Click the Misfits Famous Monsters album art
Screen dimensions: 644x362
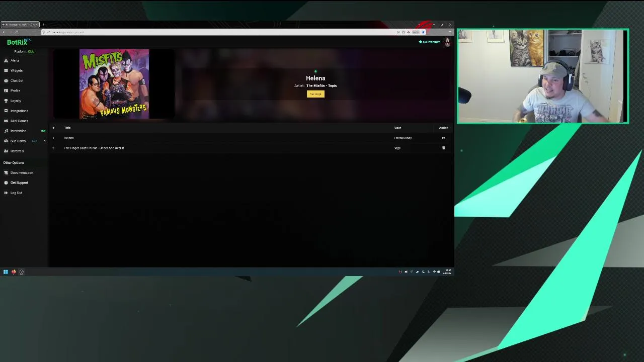pyautogui.click(x=114, y=84)
